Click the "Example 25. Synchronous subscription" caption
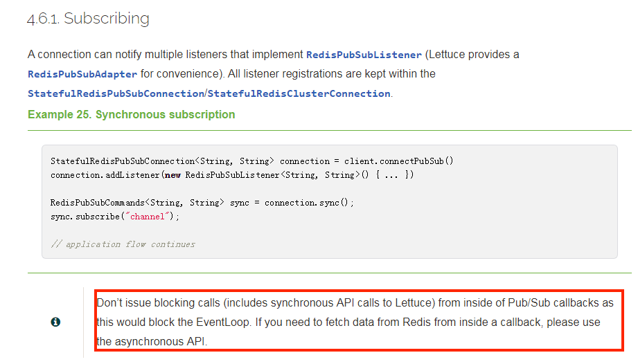This screenshot has height=364, width=638. pos(131,114)
